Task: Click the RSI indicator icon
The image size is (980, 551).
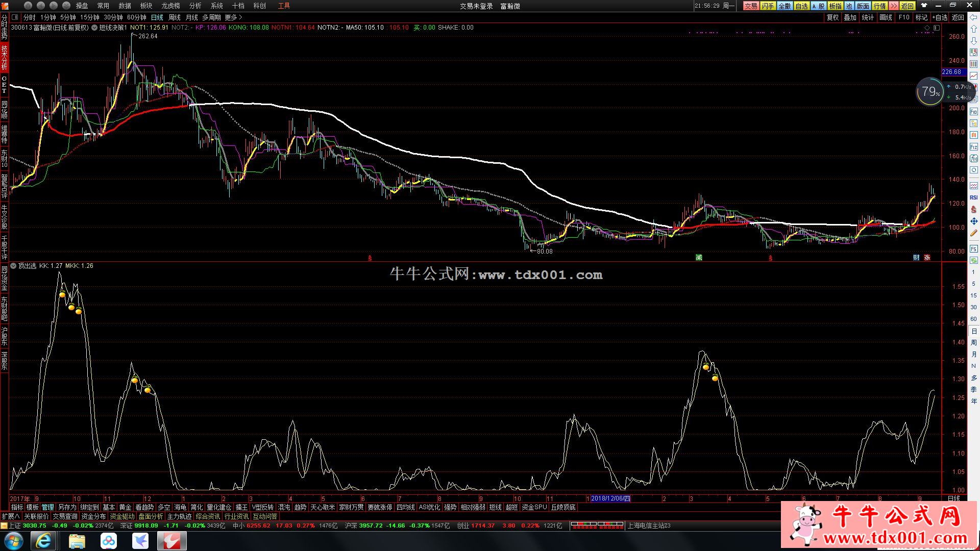Action: coord(973,197)
